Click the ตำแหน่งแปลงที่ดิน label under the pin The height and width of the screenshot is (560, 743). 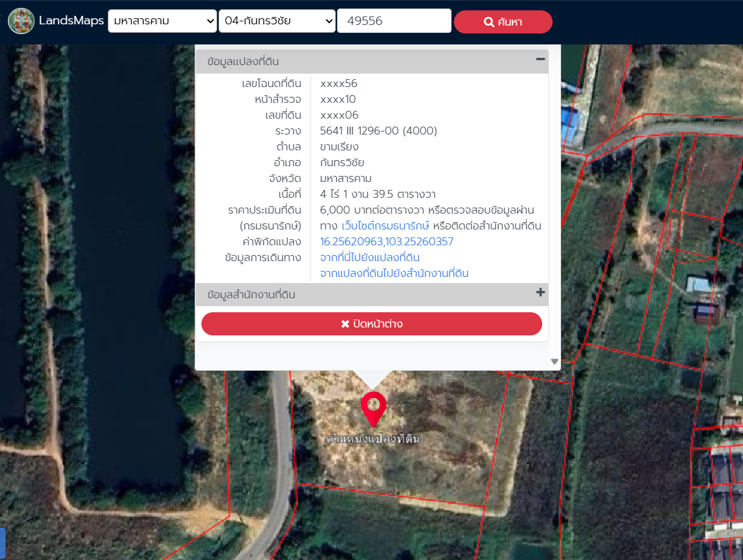pos(373,439)
